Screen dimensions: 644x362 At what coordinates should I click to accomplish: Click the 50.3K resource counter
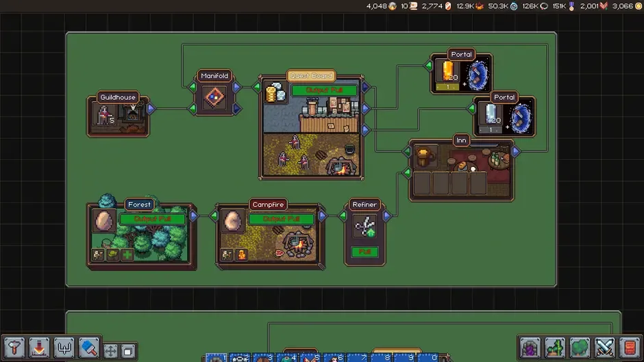(x=503, y=6)
